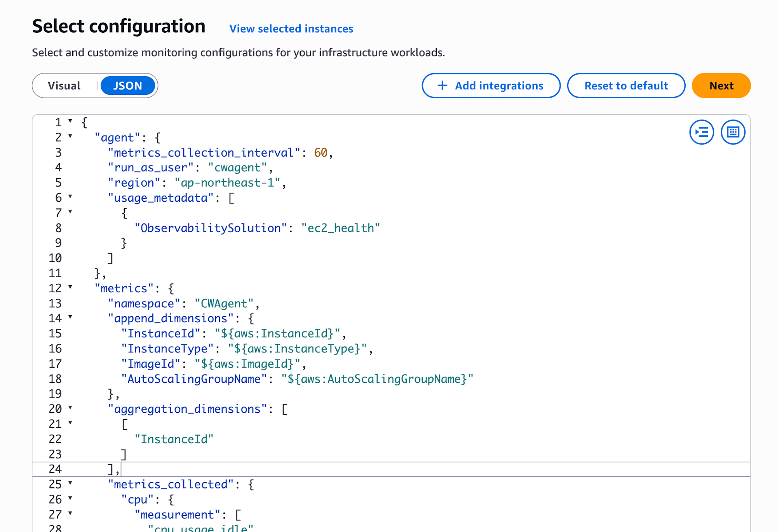Proceed with the Next button
The height and width of the screenshot is (532, 777).
pyautogui.click(x=721, y=85)
